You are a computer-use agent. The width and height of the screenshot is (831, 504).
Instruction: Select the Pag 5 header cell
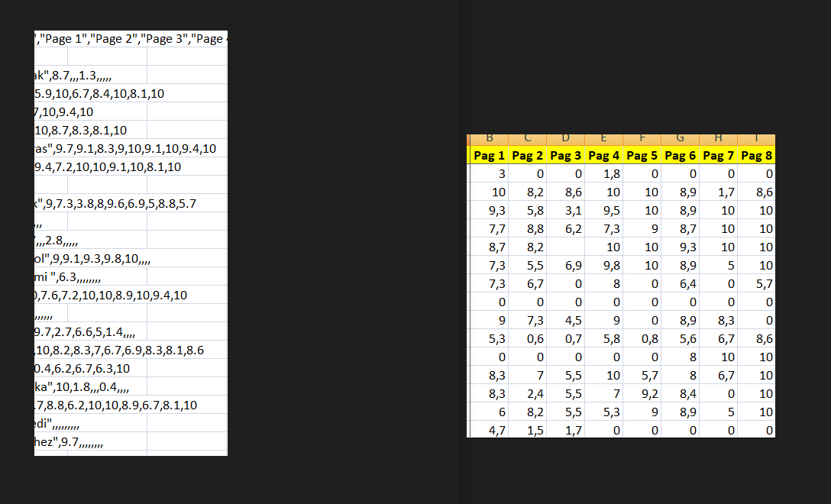[642, 156]
